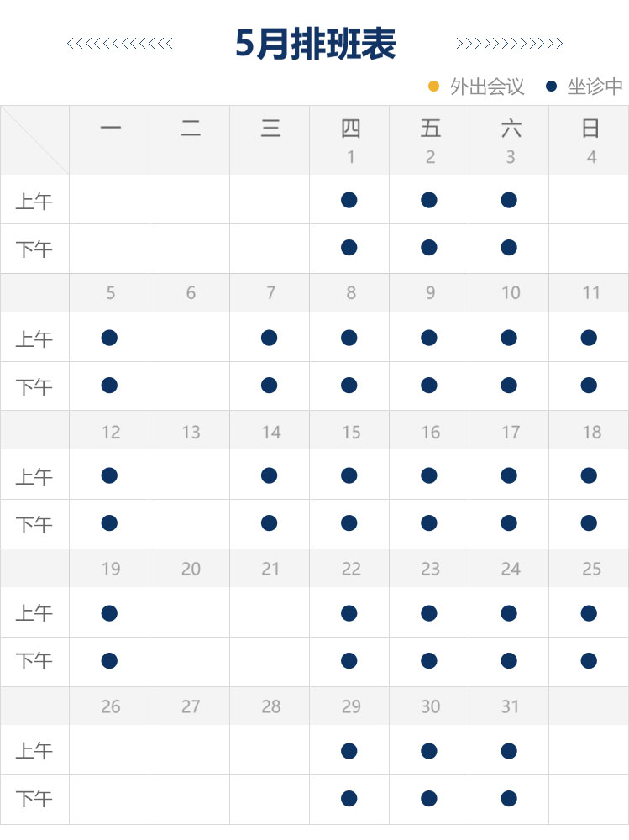Click the 四 (Thursday) column header
The height and width of the screenshot is (840, 629).
(350, 129)
